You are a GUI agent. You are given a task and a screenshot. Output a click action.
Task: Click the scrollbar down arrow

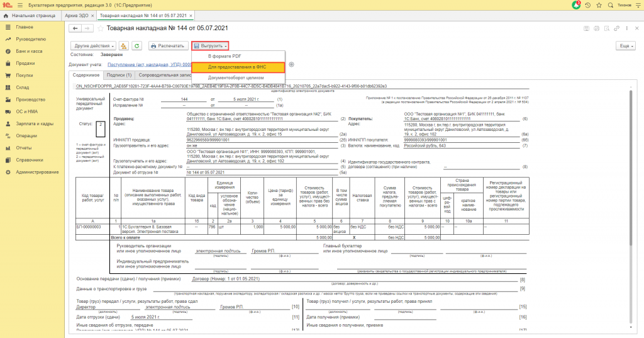pos(631,327)
